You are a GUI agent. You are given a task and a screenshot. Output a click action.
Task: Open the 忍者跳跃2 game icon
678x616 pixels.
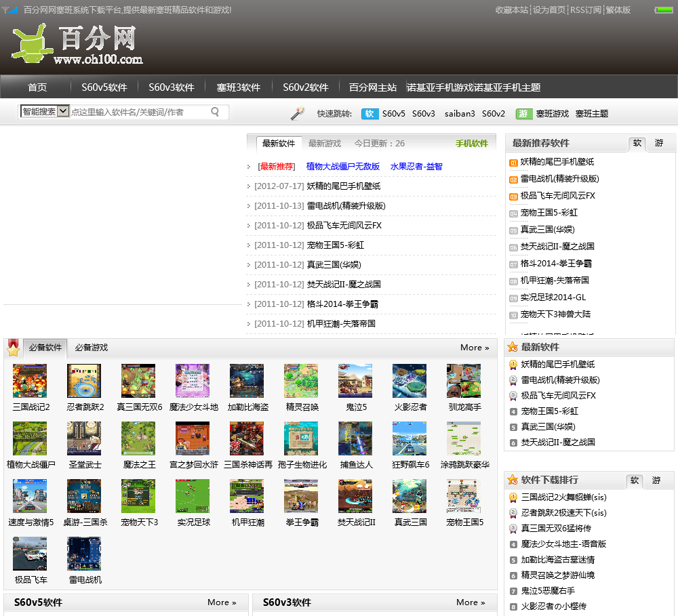pos(84,381)
